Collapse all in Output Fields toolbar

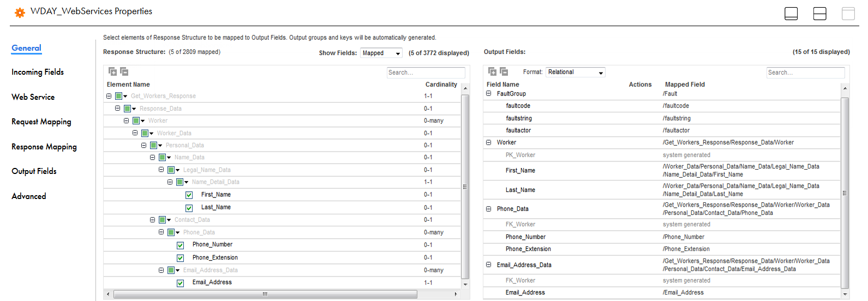pos(504,71)
